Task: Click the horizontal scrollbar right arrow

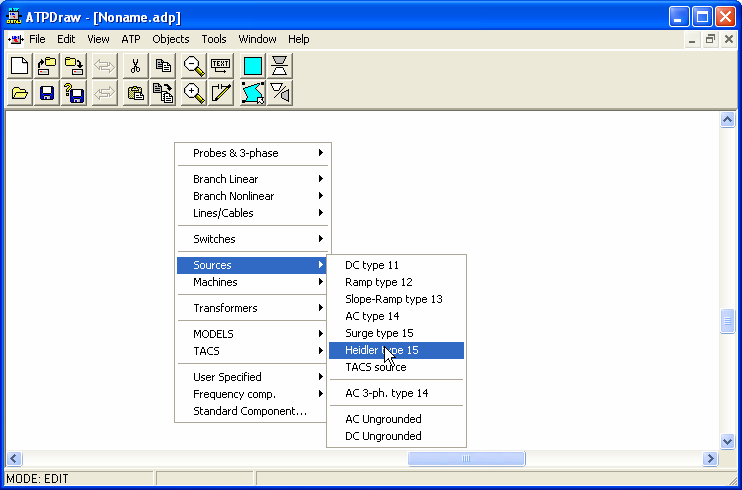Action: pos(710,458)
